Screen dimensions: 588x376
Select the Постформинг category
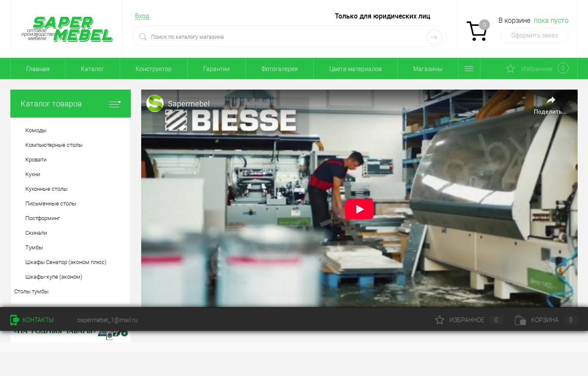(43, 218)
